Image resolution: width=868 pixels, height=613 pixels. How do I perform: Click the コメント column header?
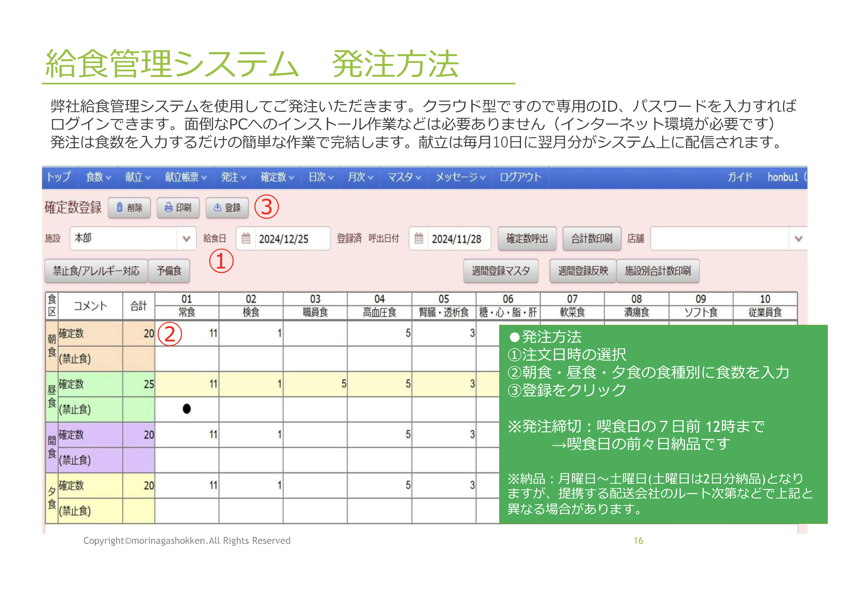[90, 305]
